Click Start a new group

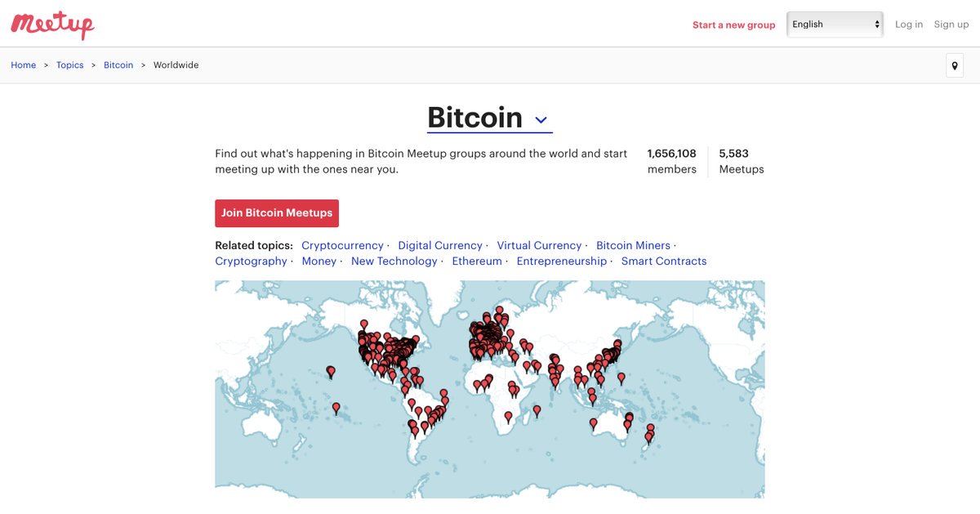tap(733, 25)
